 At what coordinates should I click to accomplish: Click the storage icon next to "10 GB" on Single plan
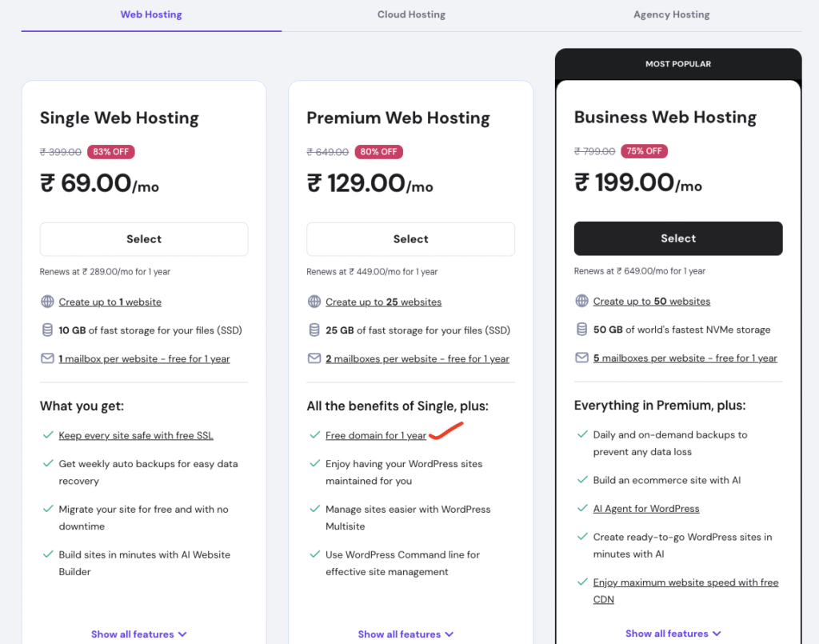(x=46, y=330)
